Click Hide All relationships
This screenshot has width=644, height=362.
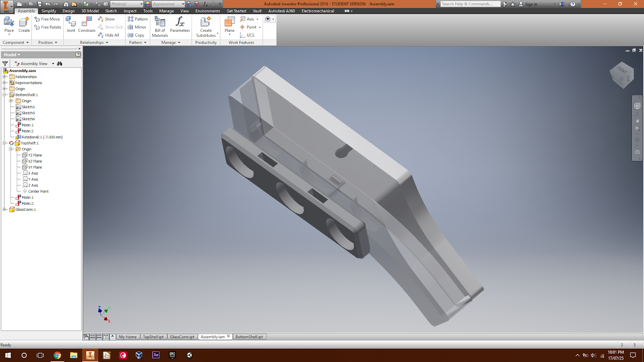109,35
